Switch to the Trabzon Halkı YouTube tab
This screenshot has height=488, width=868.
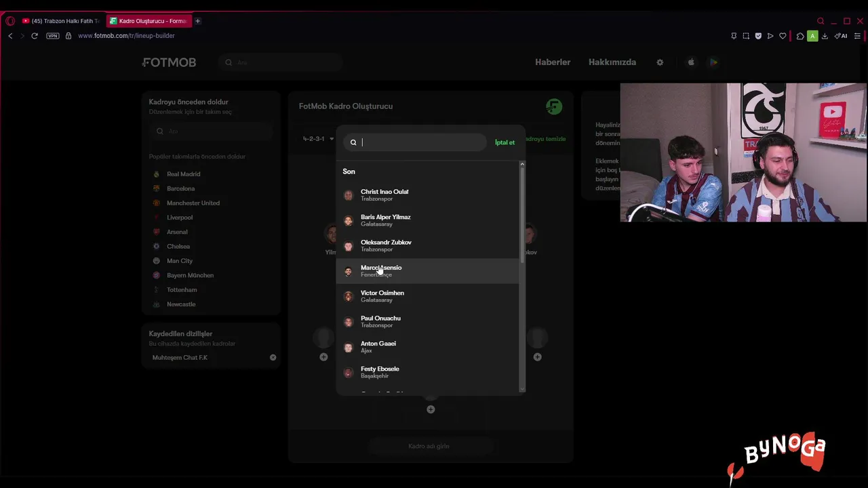click(60, 21)
